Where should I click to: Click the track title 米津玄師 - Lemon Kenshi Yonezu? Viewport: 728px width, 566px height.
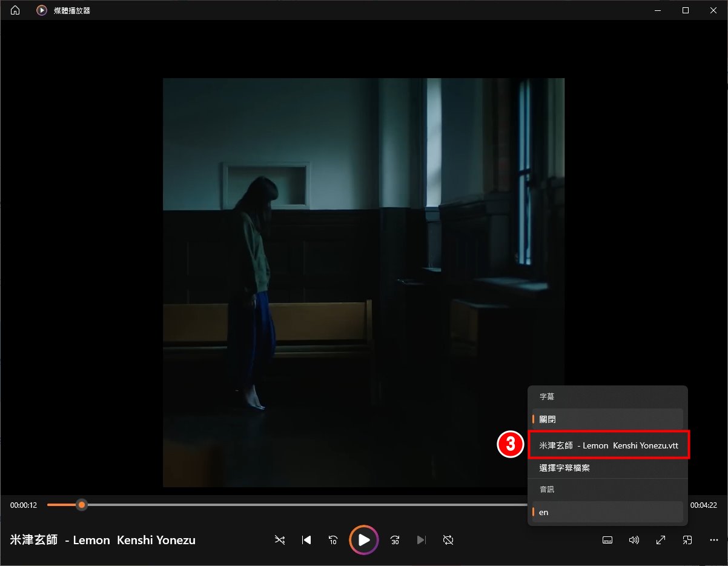[x=103, y=540]
